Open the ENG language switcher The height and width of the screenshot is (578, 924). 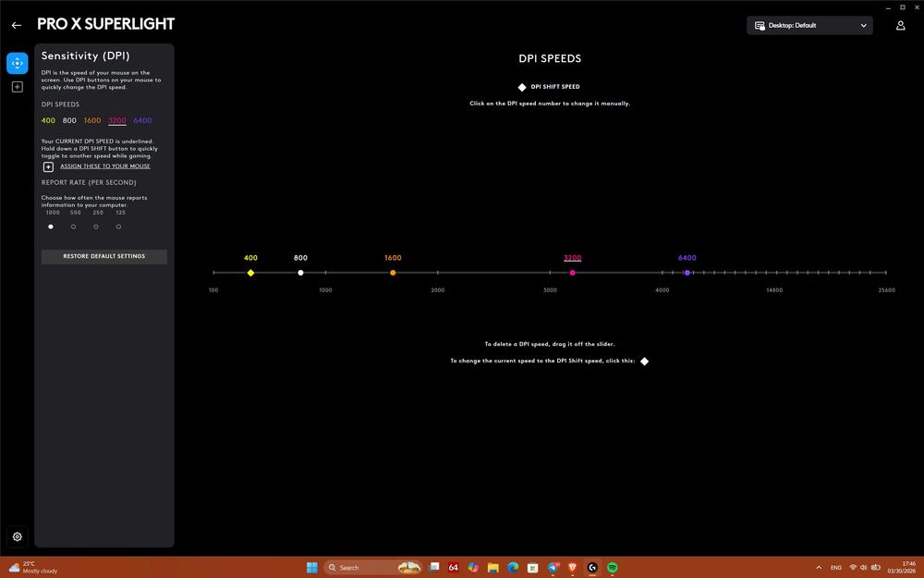(x=835, y=568)
